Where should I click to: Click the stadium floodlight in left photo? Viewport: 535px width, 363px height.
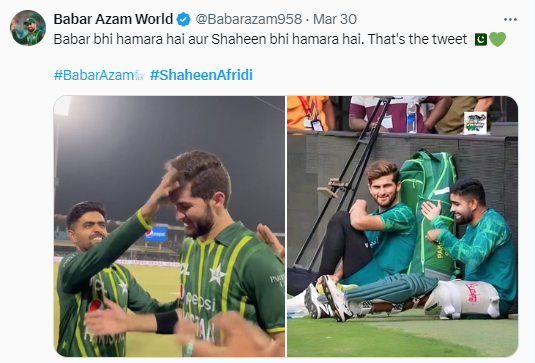pyautogui.click(x=63, y=106)
